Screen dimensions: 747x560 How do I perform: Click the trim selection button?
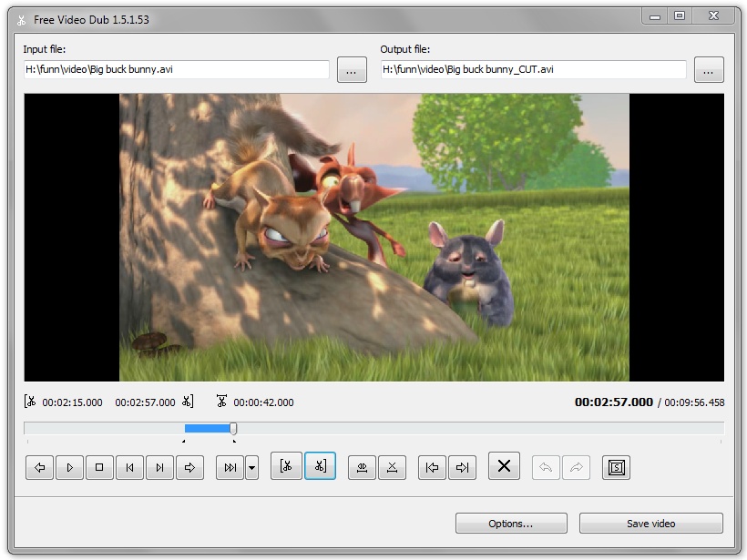pyautogui.click(x=362, y=468)
